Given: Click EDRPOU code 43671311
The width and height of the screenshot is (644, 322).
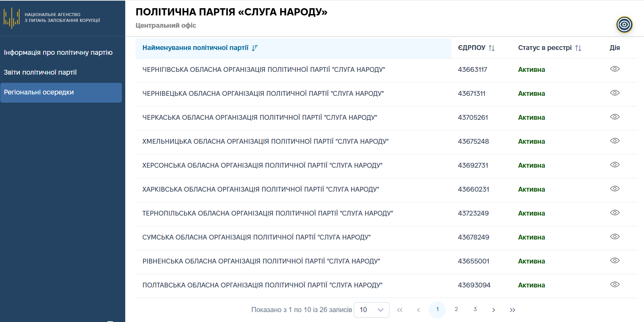Looking at the screenshot, I should click(472, 94).
